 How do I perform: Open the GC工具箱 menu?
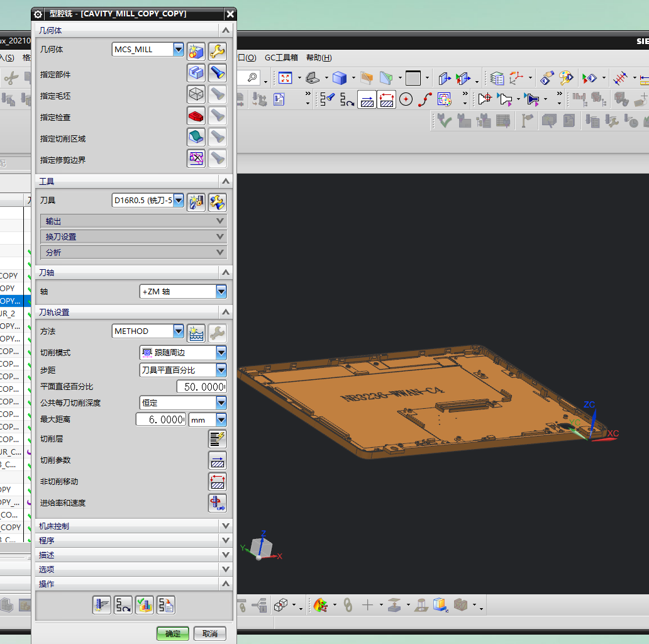(281, 58)
